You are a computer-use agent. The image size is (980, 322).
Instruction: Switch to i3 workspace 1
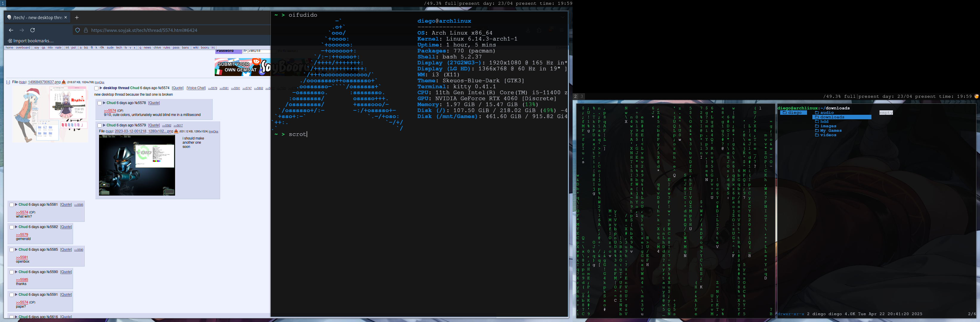coord(3,3)
